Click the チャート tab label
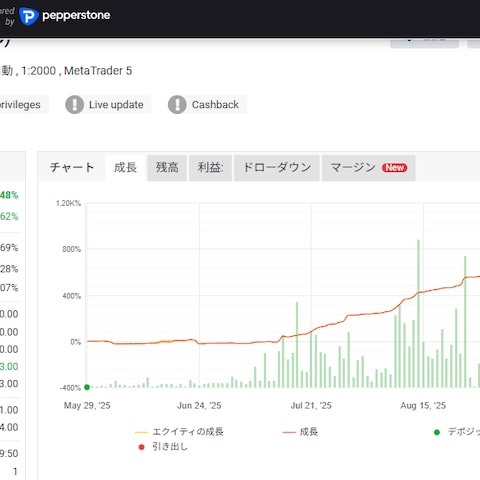Image resolution: width=480 pixels, height=480 pixels. 72,168
